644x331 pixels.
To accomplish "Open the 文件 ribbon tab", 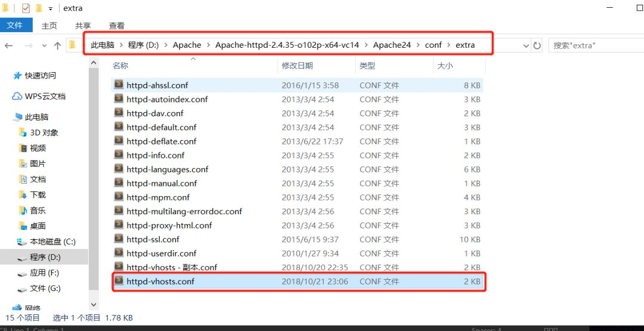I will click(15, 26).
